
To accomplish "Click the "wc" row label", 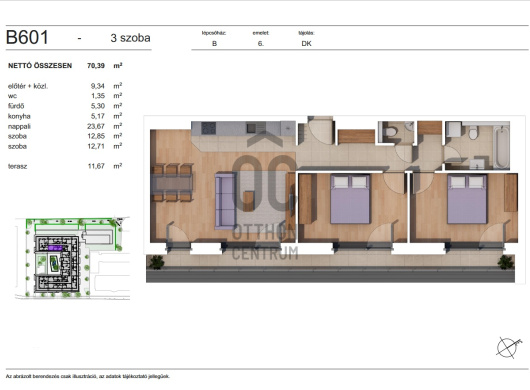I will coord(12,96).
